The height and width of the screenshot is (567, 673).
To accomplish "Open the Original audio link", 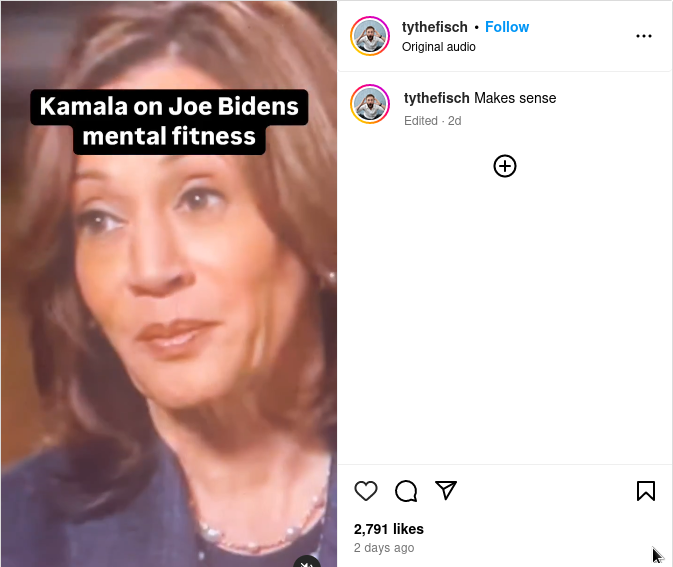I will [x=438, y=47].
